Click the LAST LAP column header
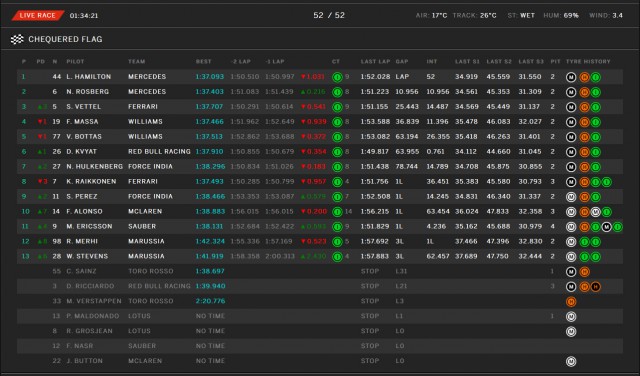The height and width of the screenshot is (376, 640). (x=376, y=62)
